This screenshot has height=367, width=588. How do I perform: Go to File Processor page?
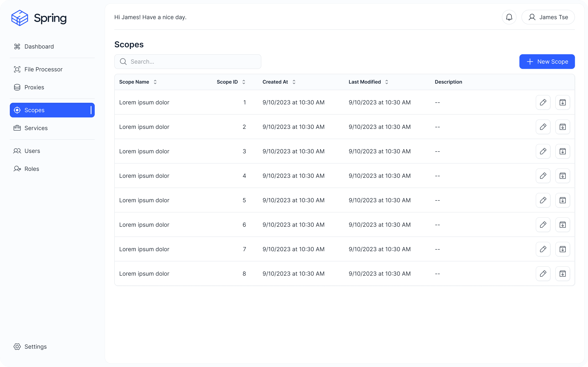point(43,69)
